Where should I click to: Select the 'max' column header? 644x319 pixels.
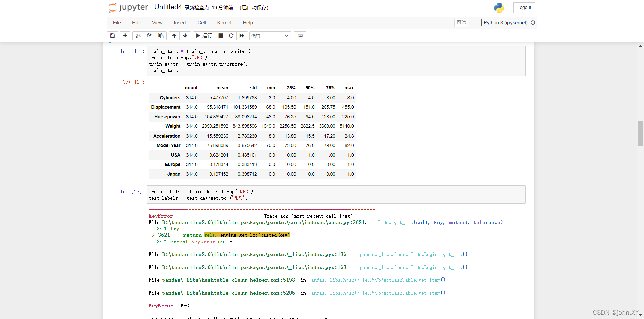349,88
